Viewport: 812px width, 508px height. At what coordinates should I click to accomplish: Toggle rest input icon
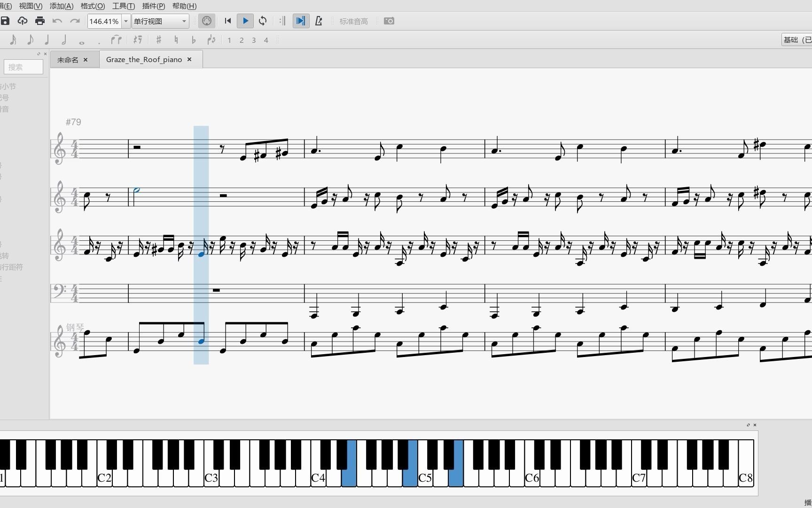pos(138,40)
